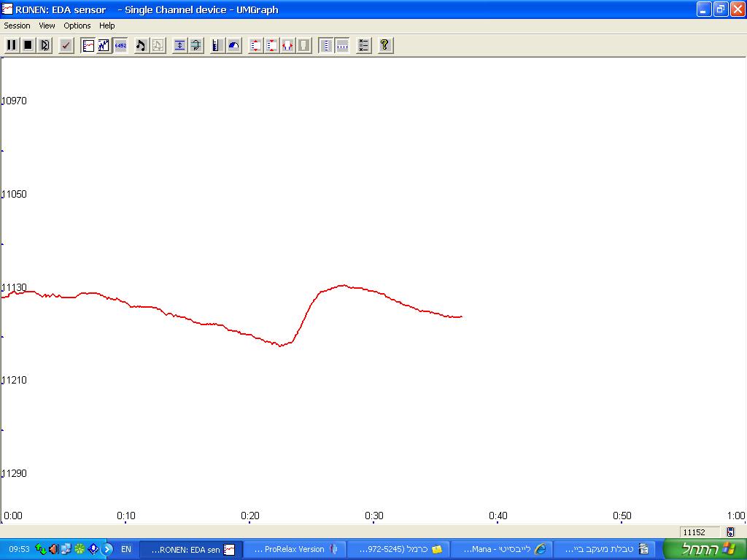Open the dial meter view icon
The height and width of the screenshot is (560, 747).
[x=233, y=45]
